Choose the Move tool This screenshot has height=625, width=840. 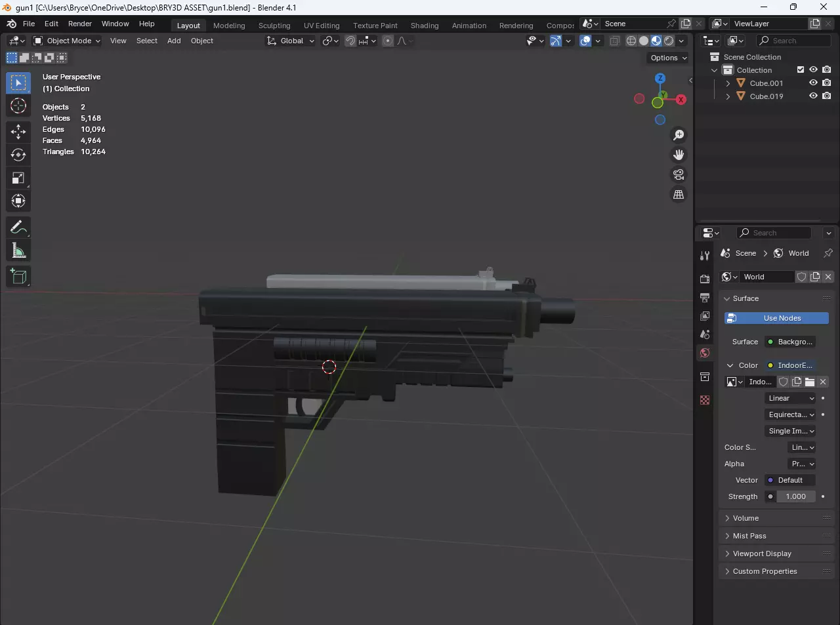click(x=18, y=132)
